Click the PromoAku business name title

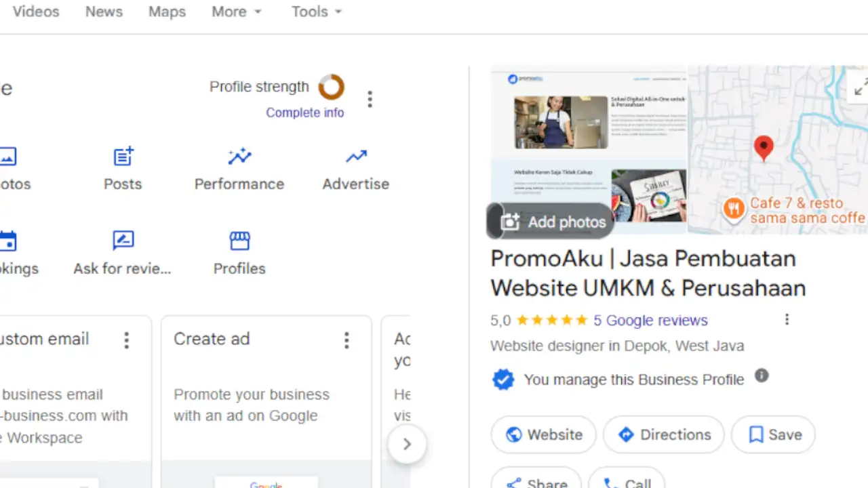pos(648,273)
